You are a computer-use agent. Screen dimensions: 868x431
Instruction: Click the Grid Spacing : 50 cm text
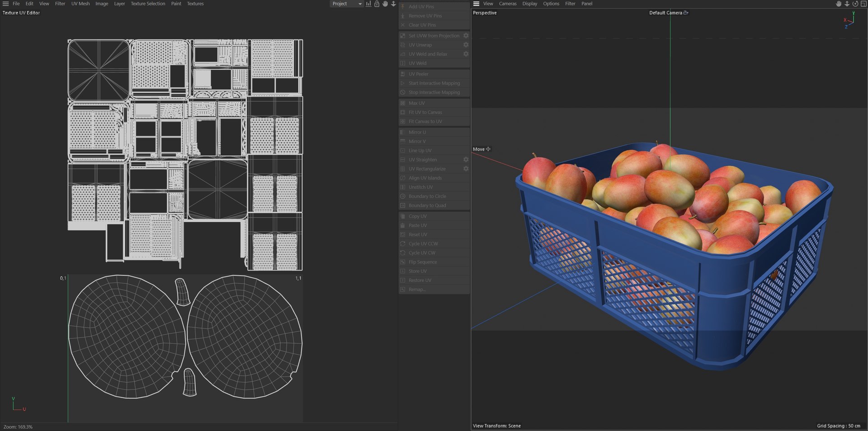(x=839, y=426)
